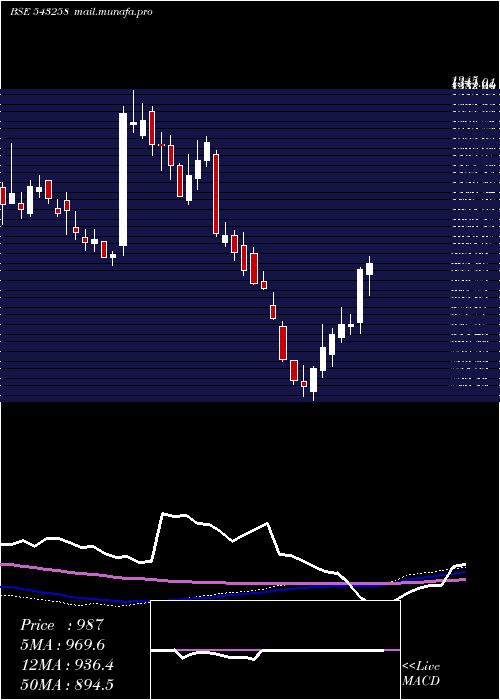Click the MACD inset chart box
The height and width of the screenshot is (700, 500).
[x=275, y=650]
